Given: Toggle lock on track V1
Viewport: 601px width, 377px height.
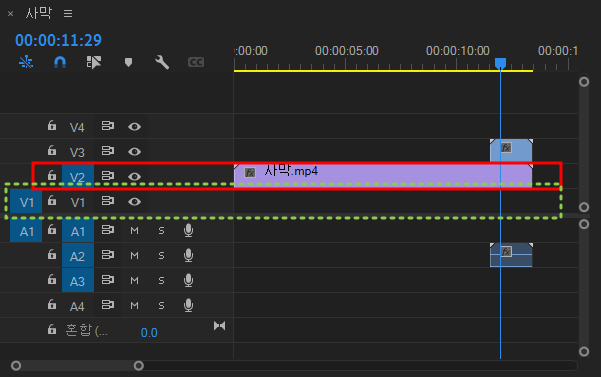Looking at the screenshot, I should (x=52, y=200).
